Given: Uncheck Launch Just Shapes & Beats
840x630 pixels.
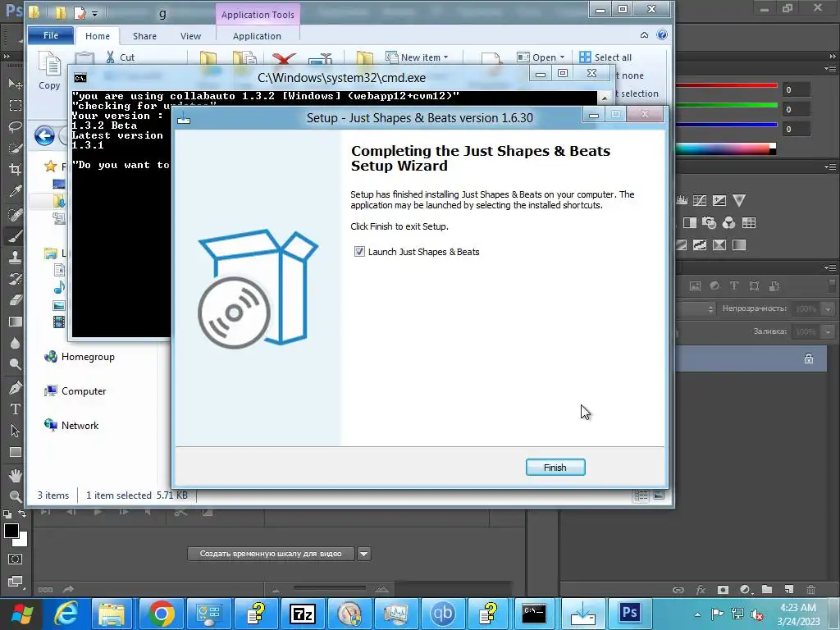Looking at the screenshot, I should [359, 251].
